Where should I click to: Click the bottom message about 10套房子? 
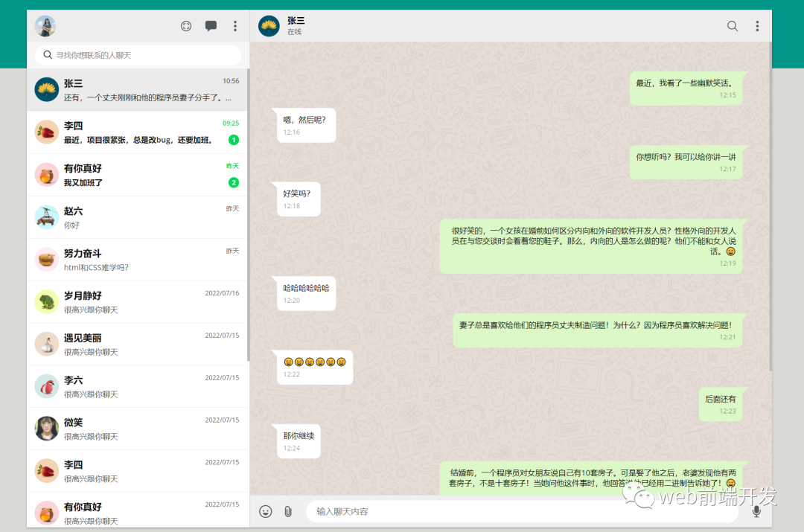591,478
